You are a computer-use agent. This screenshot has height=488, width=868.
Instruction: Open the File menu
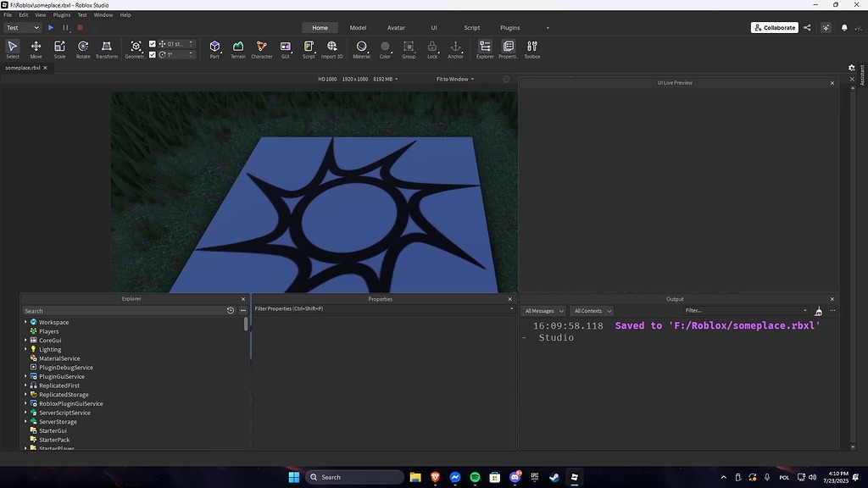pos(8,15)
